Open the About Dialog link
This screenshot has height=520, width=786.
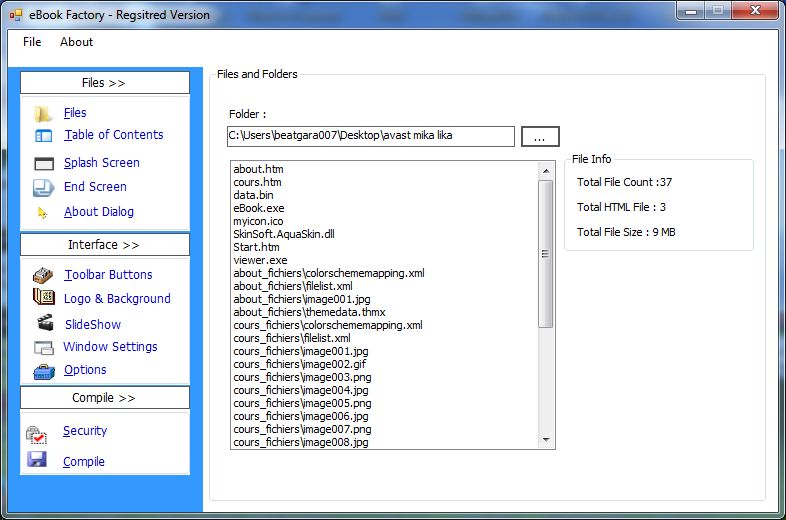click(99, 212)
